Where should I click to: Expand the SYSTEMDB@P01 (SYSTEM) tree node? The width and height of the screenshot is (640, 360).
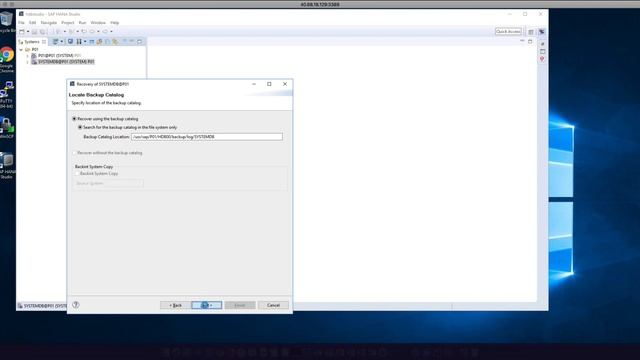tap(27, 62)
